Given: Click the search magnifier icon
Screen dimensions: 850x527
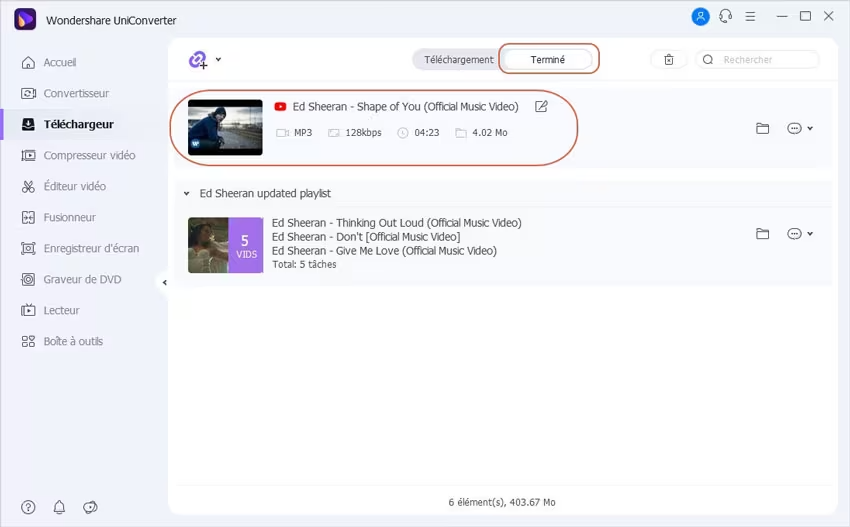Looking at the screenshot, I should coord(708,60).
